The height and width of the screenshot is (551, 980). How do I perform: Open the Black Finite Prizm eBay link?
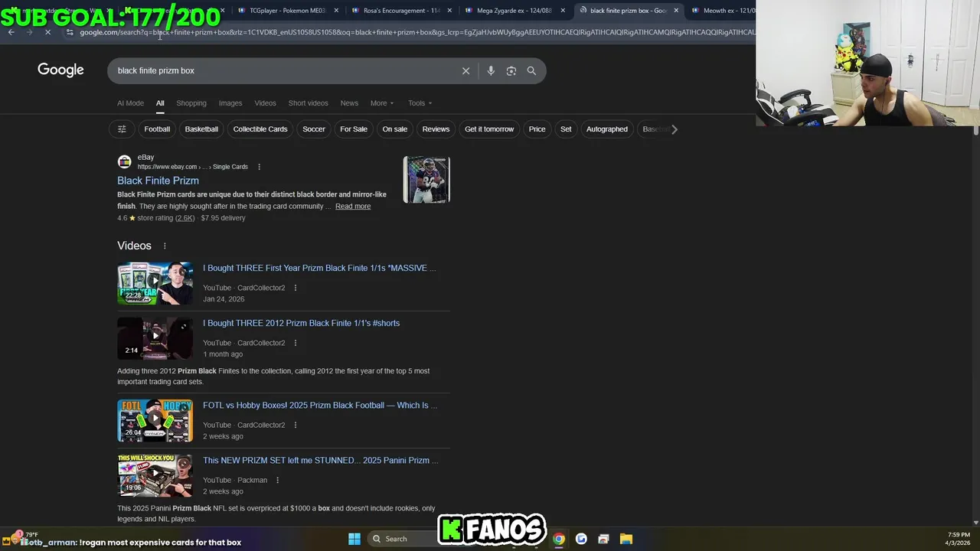[x=158, y=181]
